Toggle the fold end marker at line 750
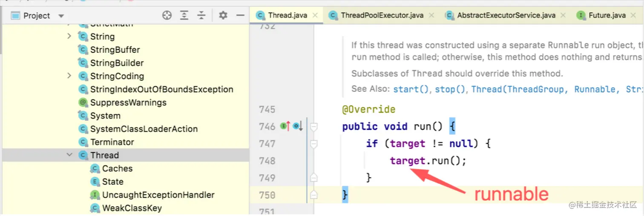The image size is (644, 216). click(314, 195)
